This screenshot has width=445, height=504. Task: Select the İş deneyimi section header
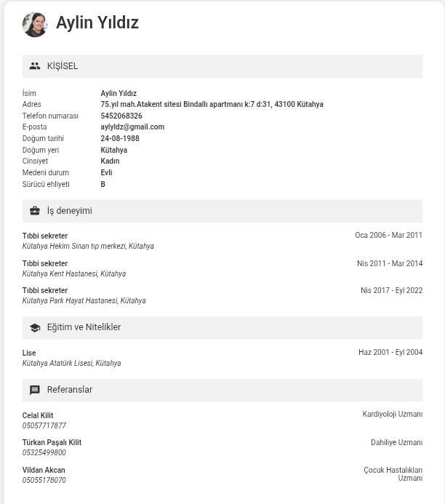coord(222,211)
